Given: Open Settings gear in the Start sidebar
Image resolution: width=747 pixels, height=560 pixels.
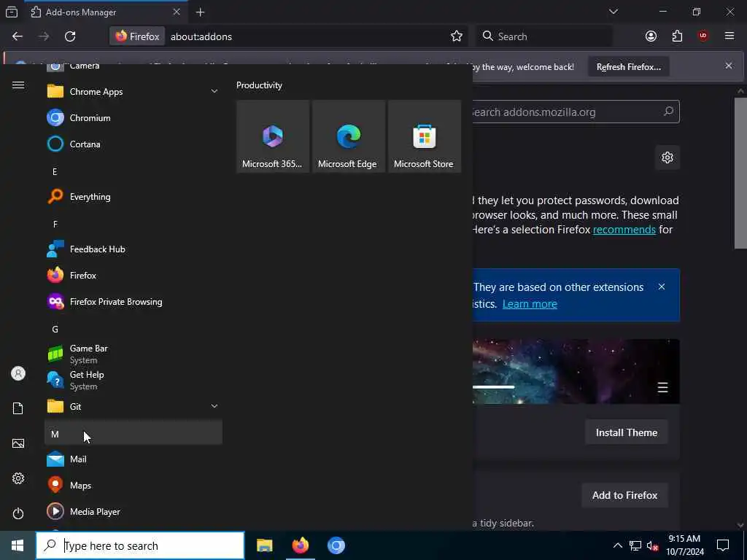Looking at the screenshot, I should (x=18, y=478).
